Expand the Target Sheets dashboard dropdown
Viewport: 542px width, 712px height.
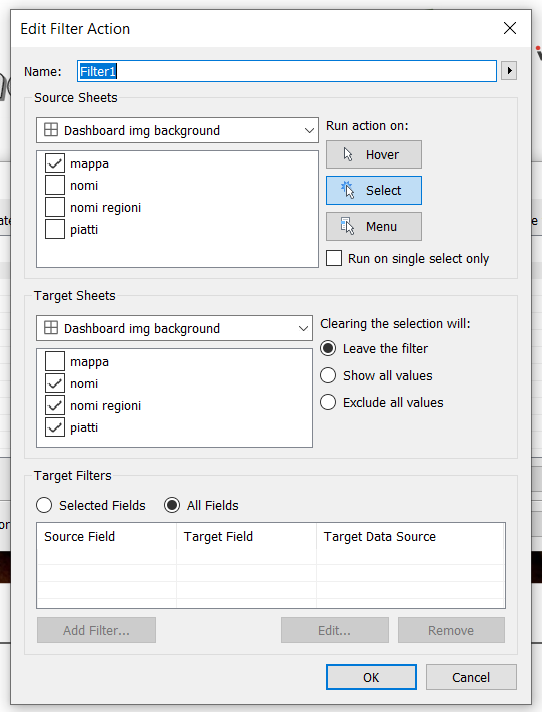[x=174, y=328]
